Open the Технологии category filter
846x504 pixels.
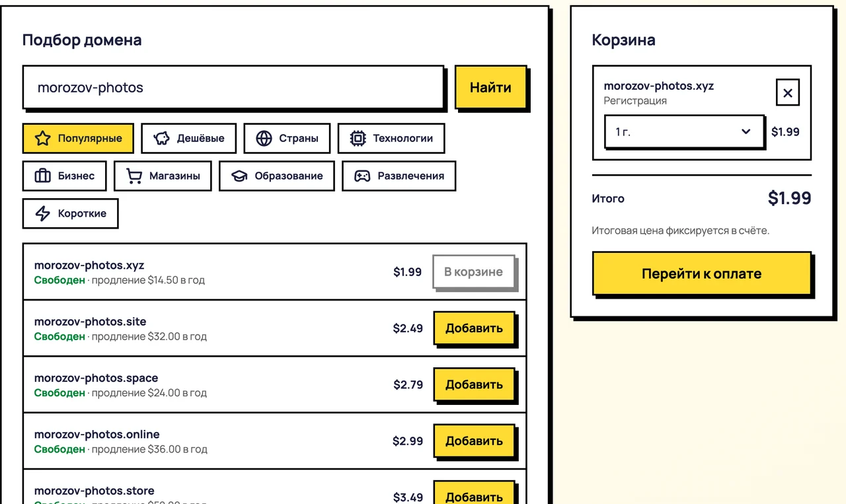tap(391, 139)
